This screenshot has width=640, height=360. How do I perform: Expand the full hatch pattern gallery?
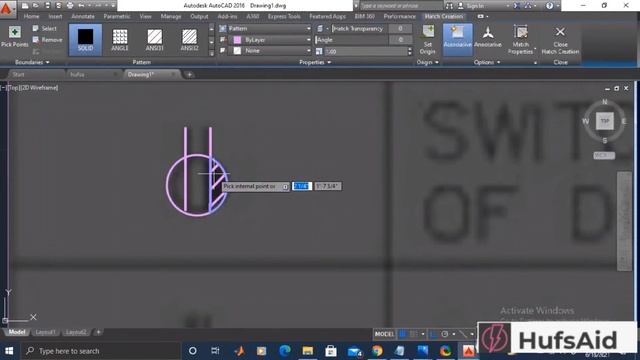click(x=211, y=52)
